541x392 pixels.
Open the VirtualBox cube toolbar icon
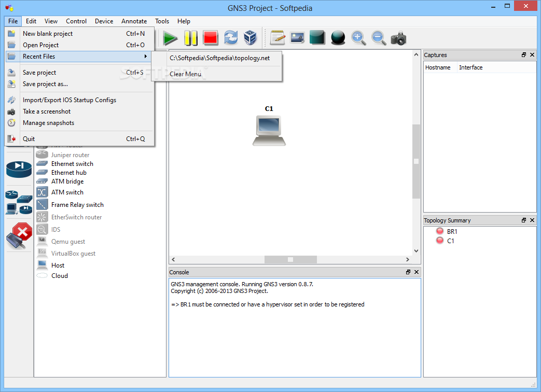pos(250,37)
